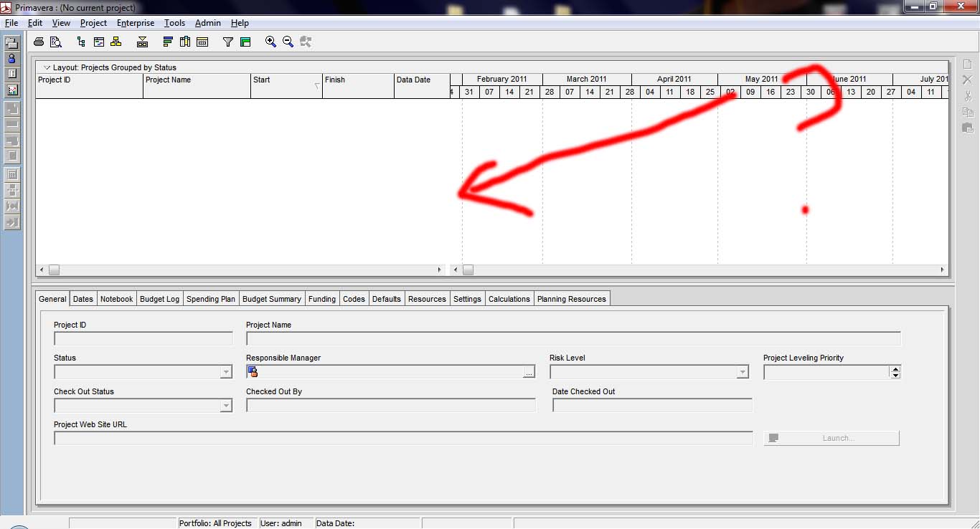Open the Enterprise menu

pyautogui.click(x=136, y=23)
